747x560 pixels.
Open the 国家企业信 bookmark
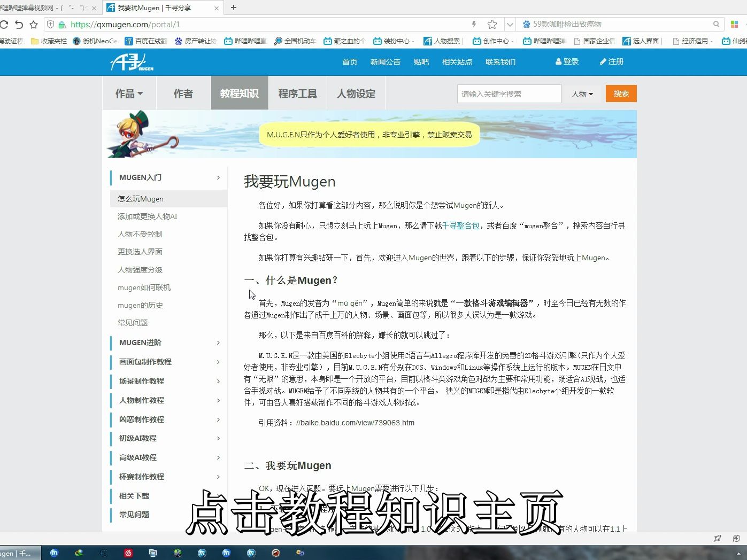coord(594,41)
